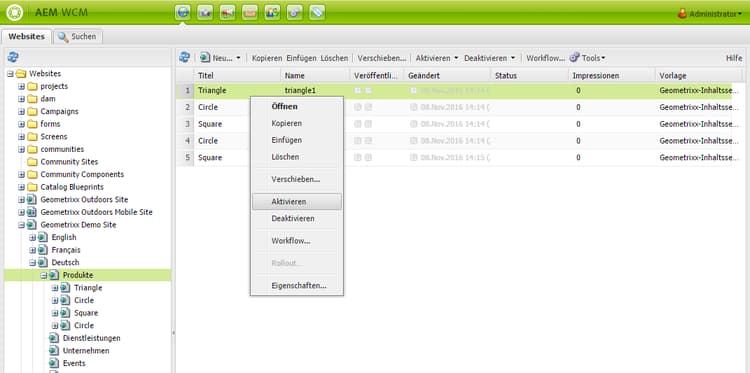Image resolution: width=750 pixels, height=373 pixels.
Task: Sort by the Impressionen column header
Action: pos(611,76)
